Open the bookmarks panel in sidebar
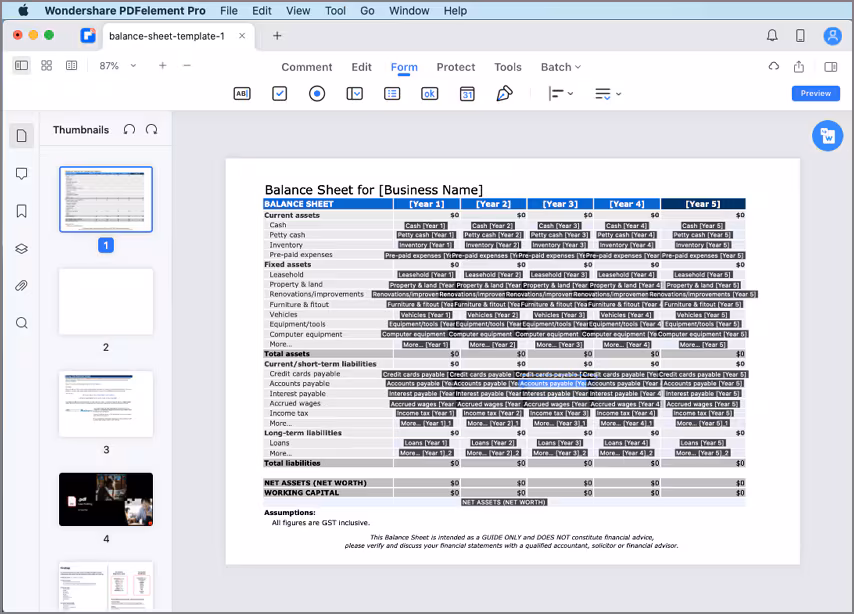This screenshot has width=854, height=614. (x=21, y=211)
